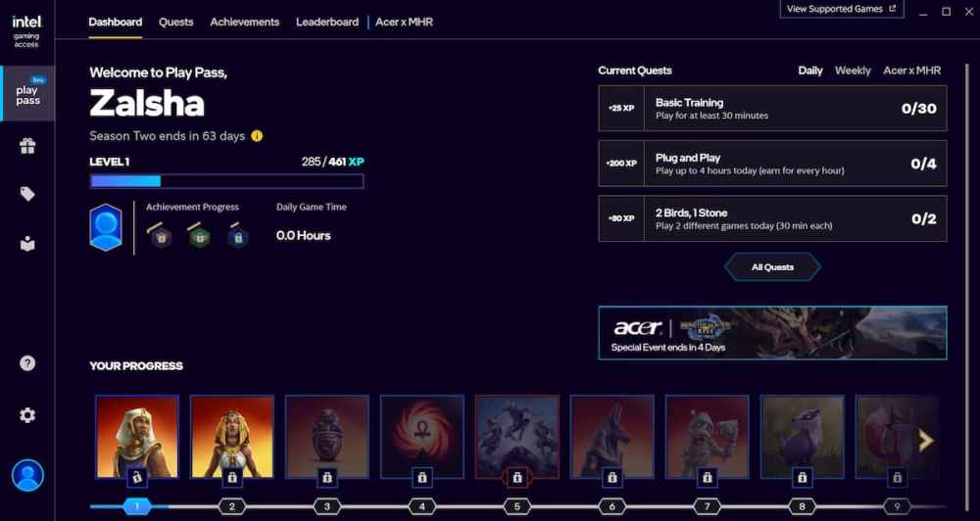Open settings gear in sidebar
The height and width of the screenshot is (521, 980).
(27, 415)
